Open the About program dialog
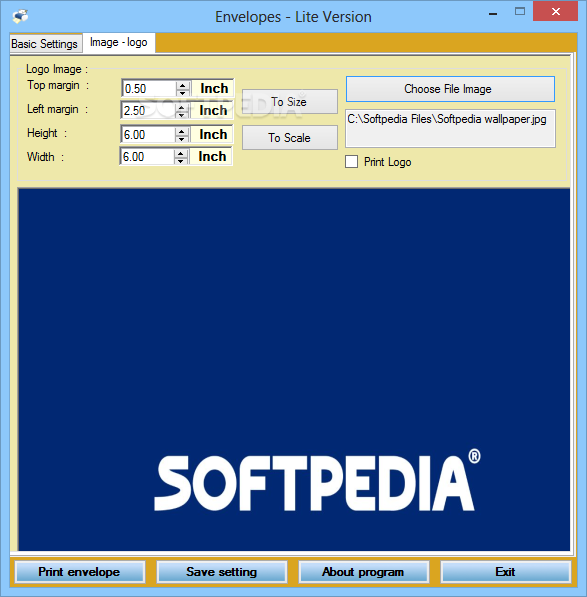 tap(364, 572)
